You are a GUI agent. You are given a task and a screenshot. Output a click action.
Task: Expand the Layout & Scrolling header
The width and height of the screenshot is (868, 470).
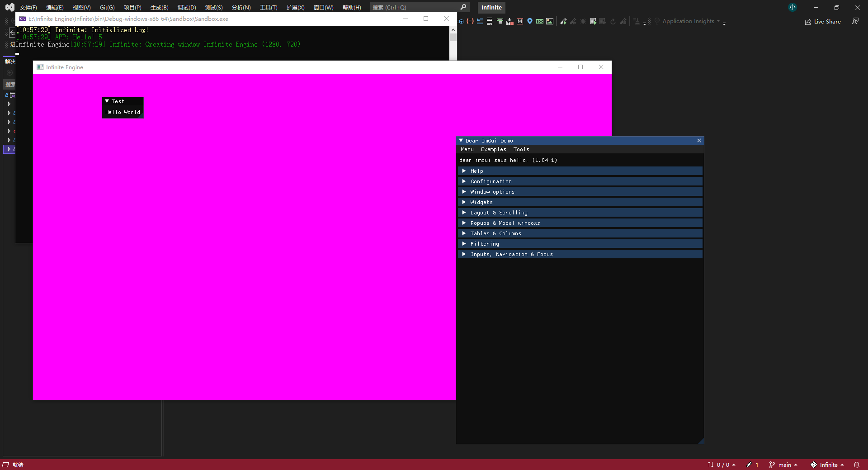[580, 213]
